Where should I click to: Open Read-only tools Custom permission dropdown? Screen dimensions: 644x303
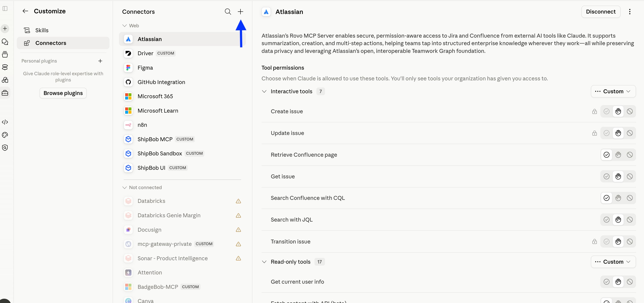tap(613, 262)
